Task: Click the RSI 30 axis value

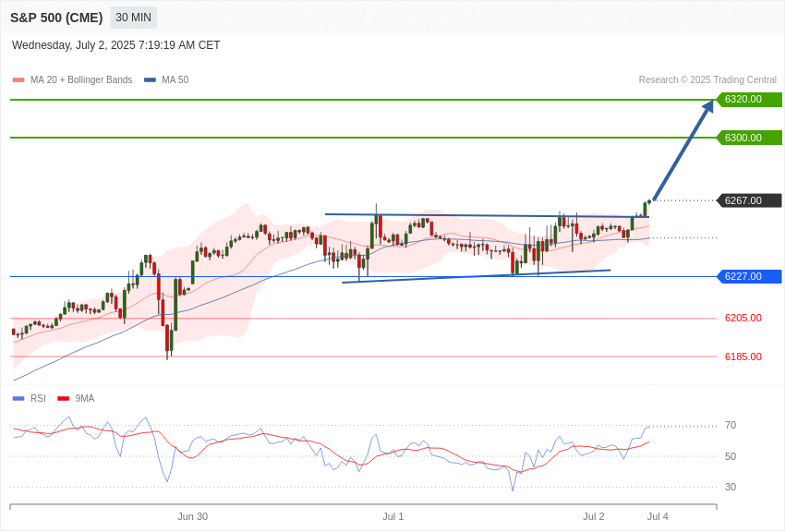Action: click(731, 487)
